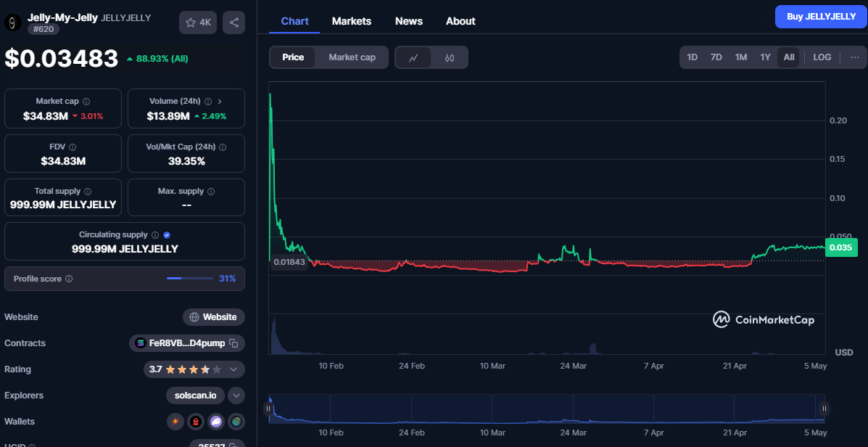Add coin to watchlist with star button
The height and width of the screenshot is (447, 868).
(x=197, y=22)
